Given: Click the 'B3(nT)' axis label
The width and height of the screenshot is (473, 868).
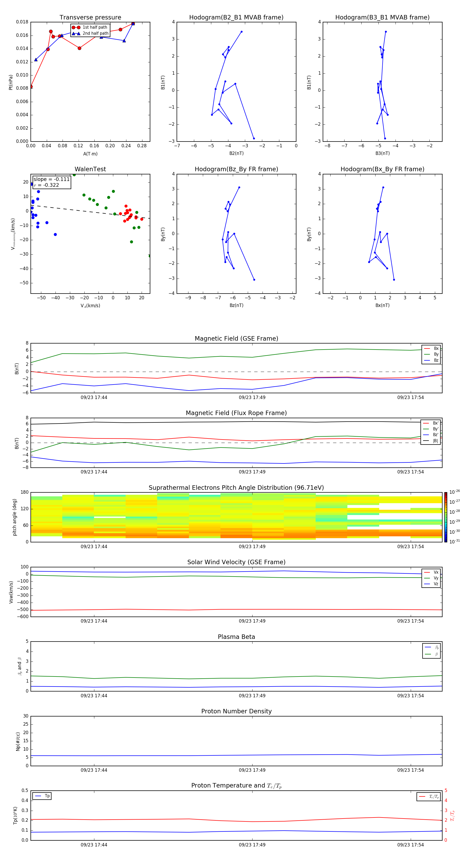Looking at the screenshot, I should pyautogui.click(x=382, y=153).
